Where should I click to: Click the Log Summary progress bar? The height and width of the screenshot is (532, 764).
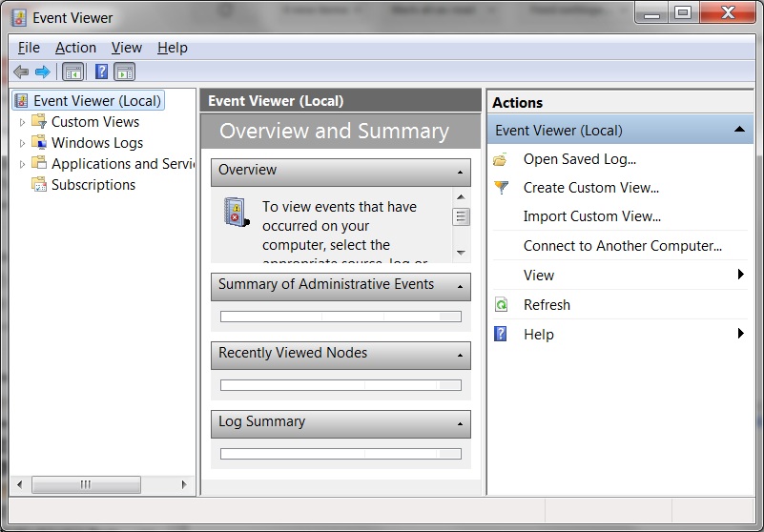pos(341,454)
